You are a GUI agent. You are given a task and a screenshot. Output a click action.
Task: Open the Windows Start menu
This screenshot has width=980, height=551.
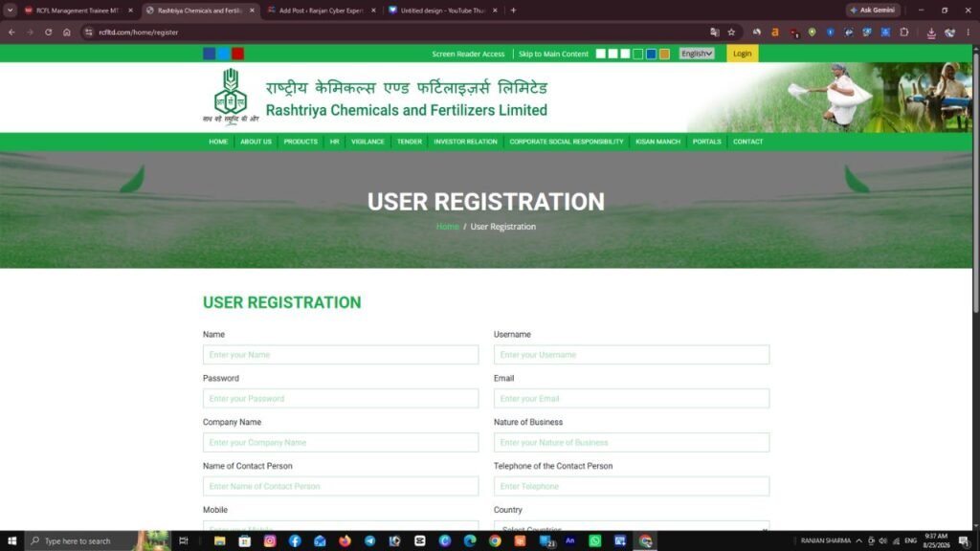[11, 541]
